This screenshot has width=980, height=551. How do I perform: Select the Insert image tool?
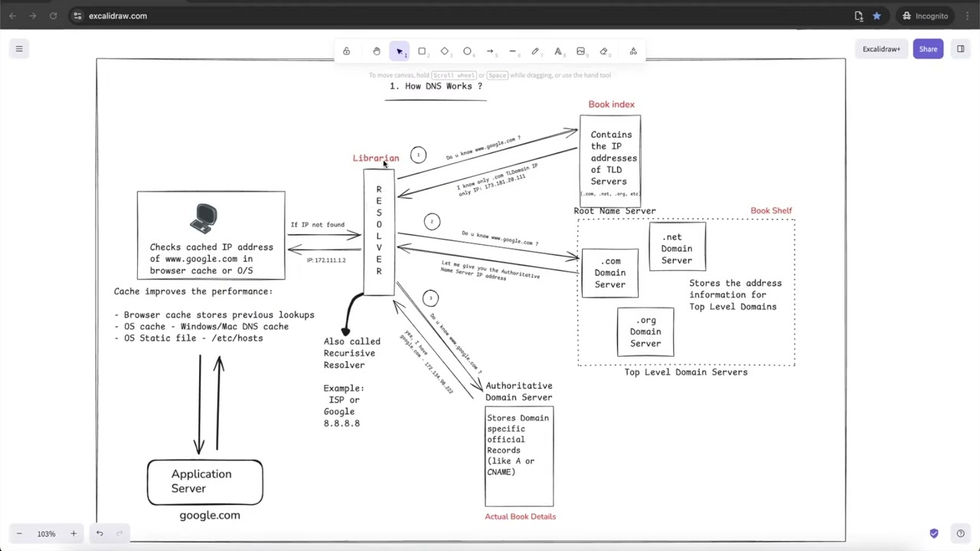click(x=580, y=51)
